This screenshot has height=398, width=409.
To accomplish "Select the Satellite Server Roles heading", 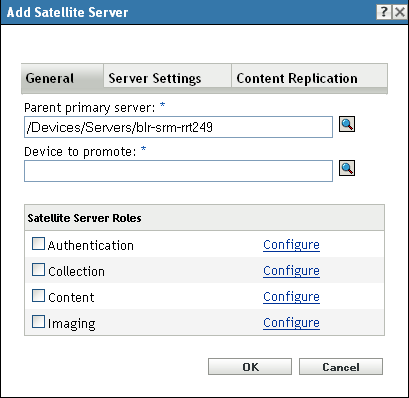I will (x=84, y=218).
